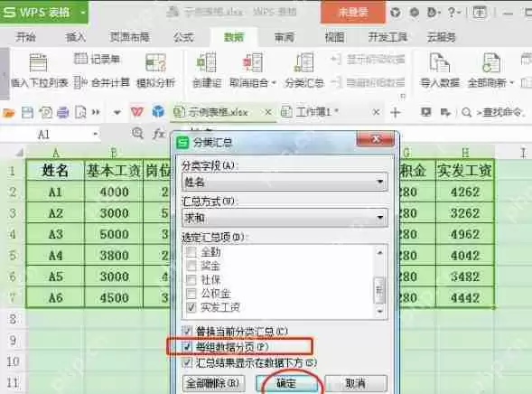The height and width of the screenshot is (394, 532).
Task: Click Show Detail (显示明细数据) in the ribbon
Action: [x=368, y=59]
